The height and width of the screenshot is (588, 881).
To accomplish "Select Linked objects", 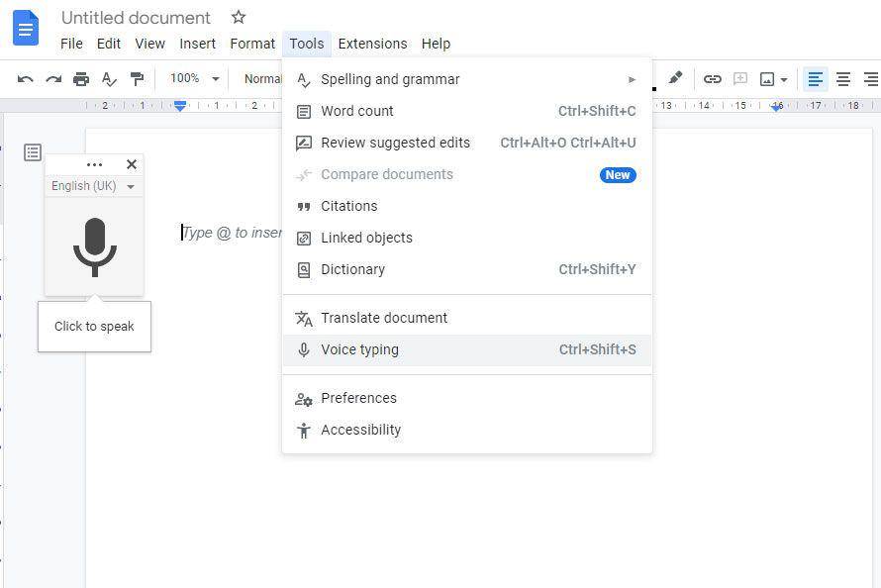I will [467, 239].
